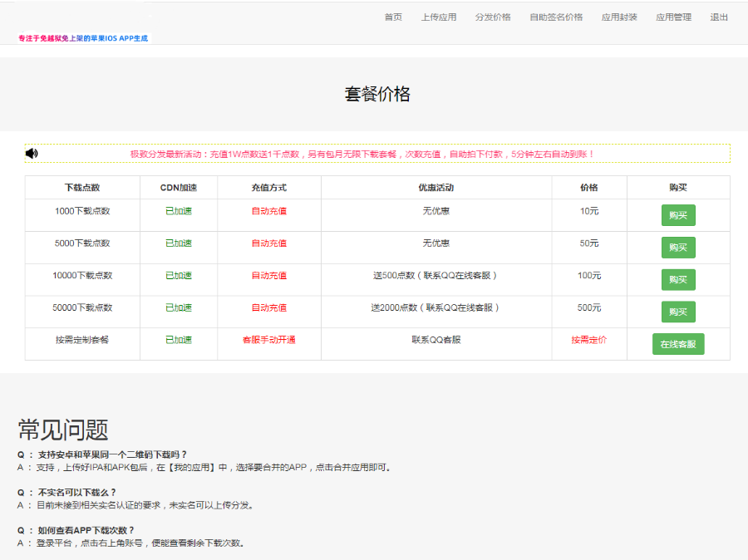Click 购买 for 1000下载点数 plan
The width and height of the screenshot is (748, 560).
coord(678,214)
